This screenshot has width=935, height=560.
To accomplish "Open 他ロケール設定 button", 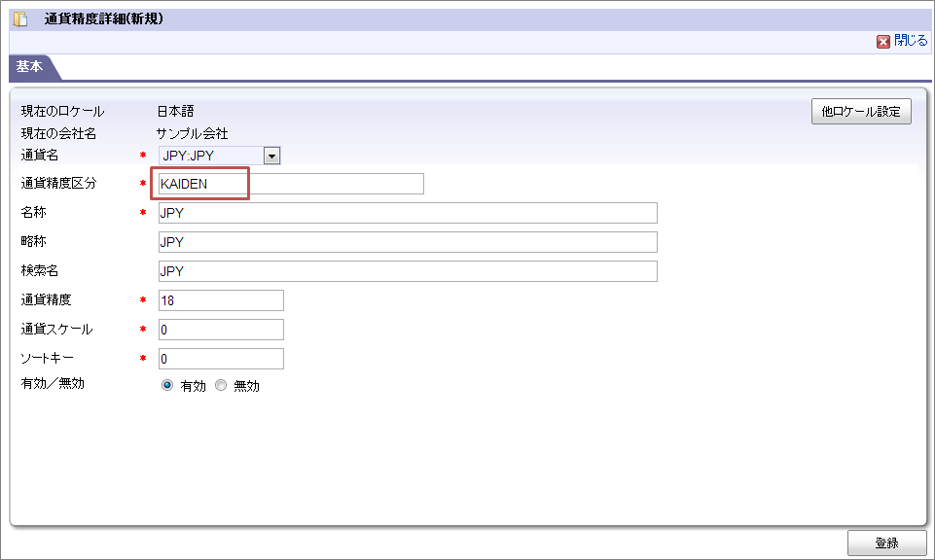I will pos(861,112).
